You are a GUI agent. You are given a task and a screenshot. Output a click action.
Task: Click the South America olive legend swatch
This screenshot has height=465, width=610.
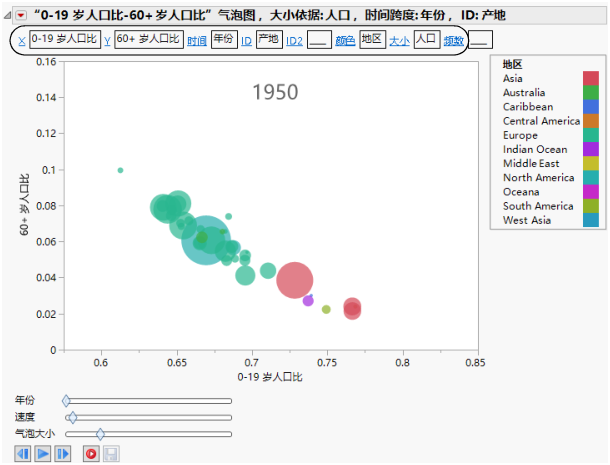591,206
